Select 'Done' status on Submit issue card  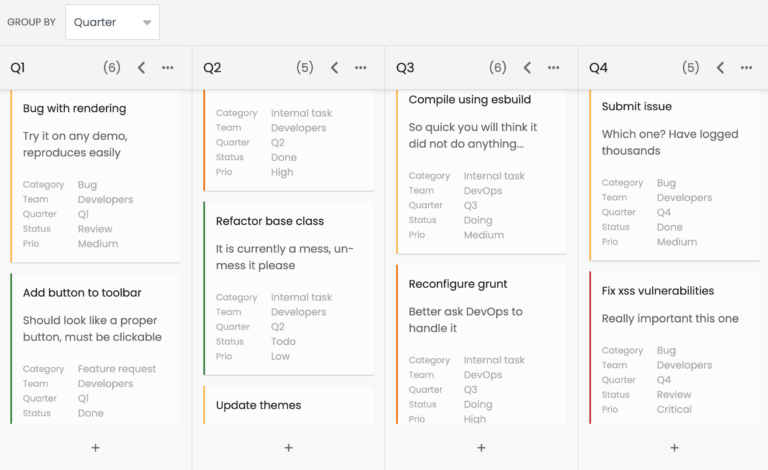pos(670,227)
